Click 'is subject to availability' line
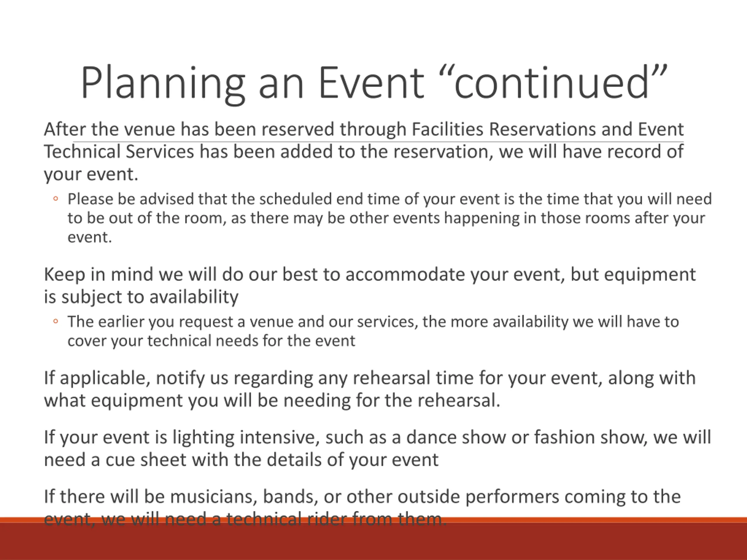Screen dimensions: 747x560 pos(141,297)
